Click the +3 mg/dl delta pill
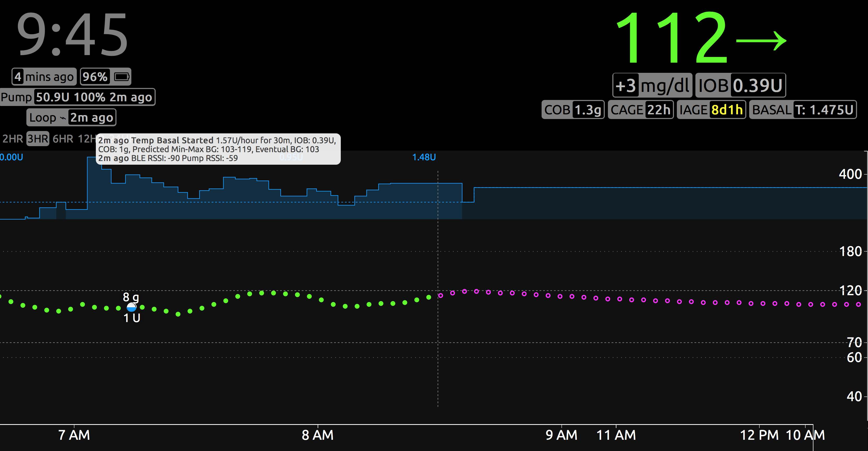 click(x=652, y=85)
